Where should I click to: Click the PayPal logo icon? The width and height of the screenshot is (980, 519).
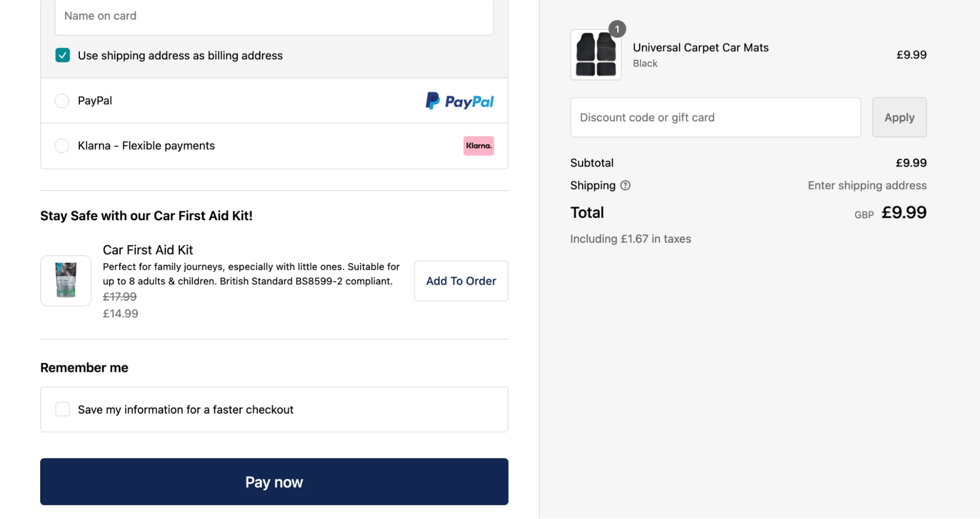point(459,101)
